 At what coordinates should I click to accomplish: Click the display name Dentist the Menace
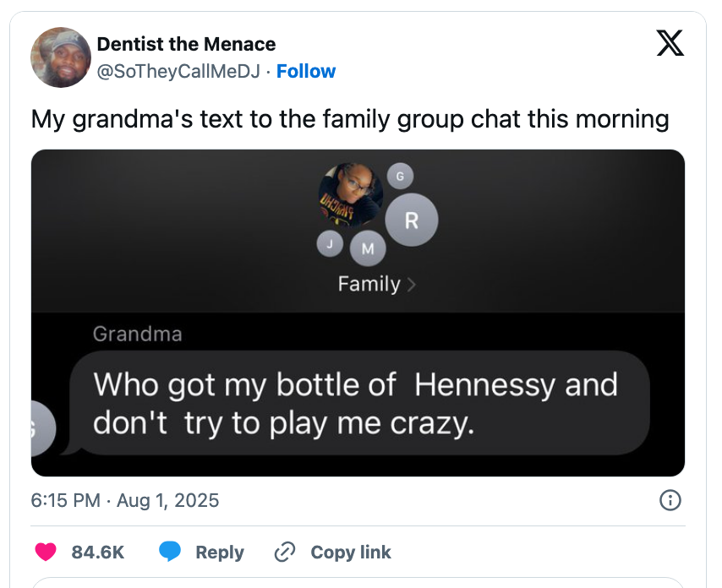click(x=186, y=44)
